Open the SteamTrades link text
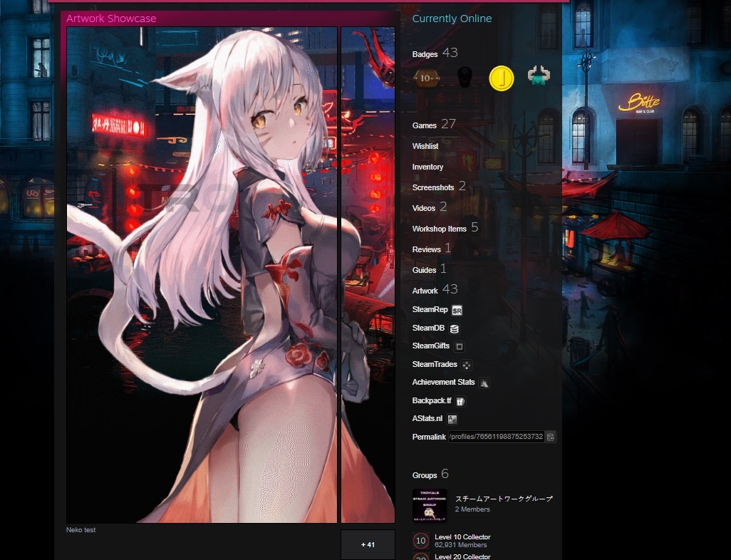The width and height of the screenshot is (731, 560). [435, 364]
